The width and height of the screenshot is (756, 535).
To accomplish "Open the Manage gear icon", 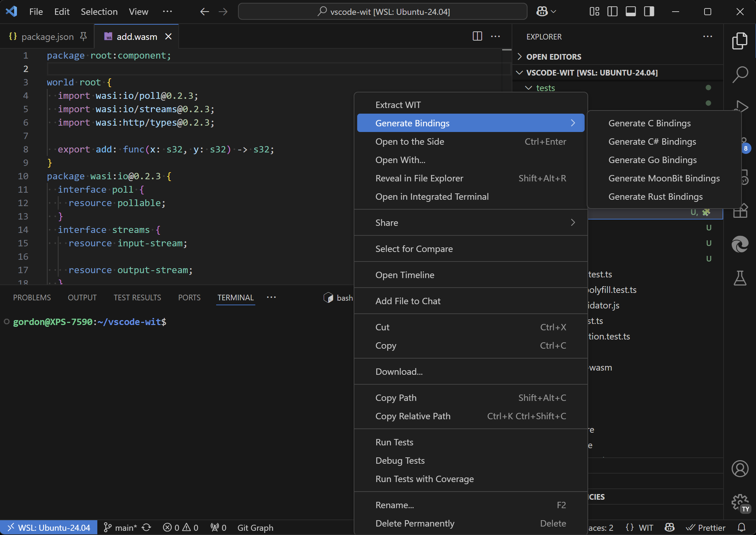I will click(740, 502).
